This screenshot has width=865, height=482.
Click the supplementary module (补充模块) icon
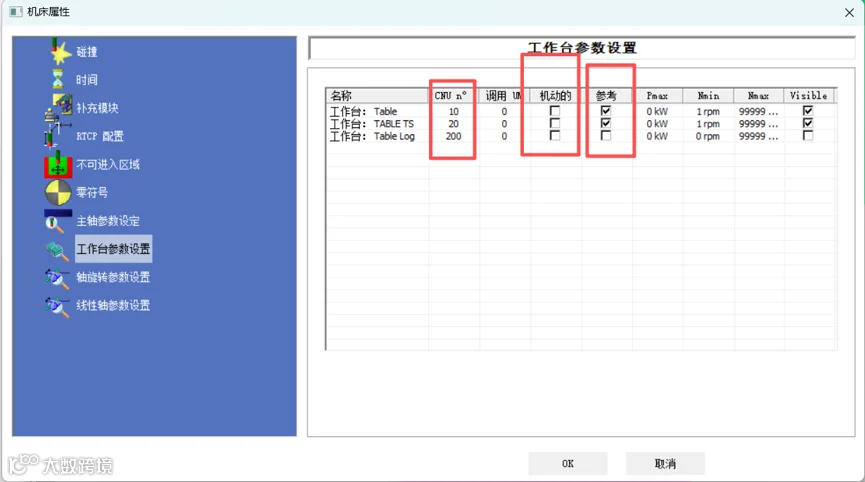(x=58, y=108)
